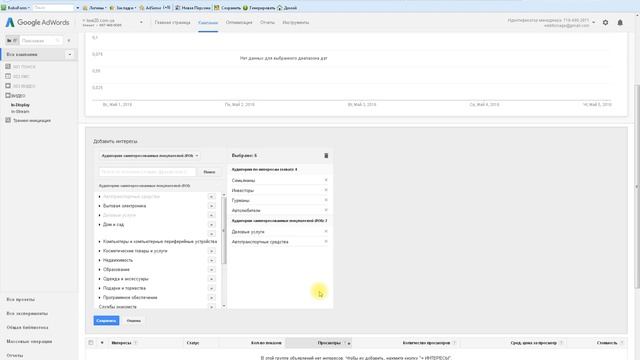640x360 pixels.
Task: Click the scroll-down arrow of interest list
Action: [224, 306]
